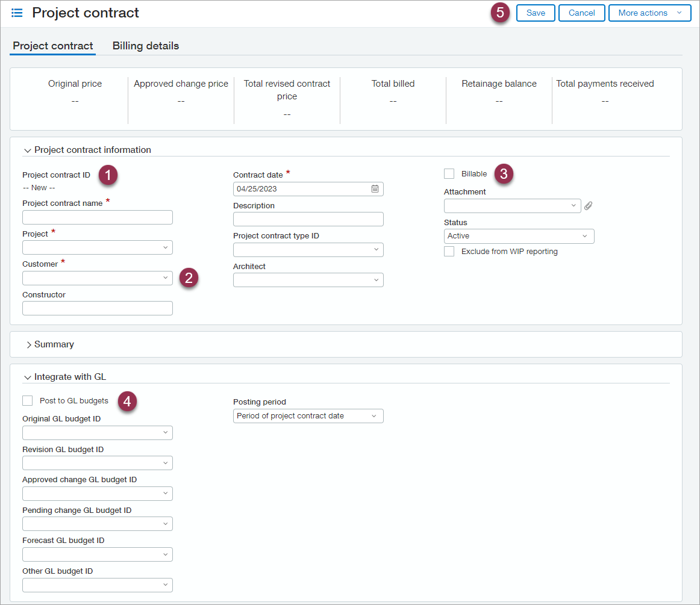Select the Project contract tab

52,45
